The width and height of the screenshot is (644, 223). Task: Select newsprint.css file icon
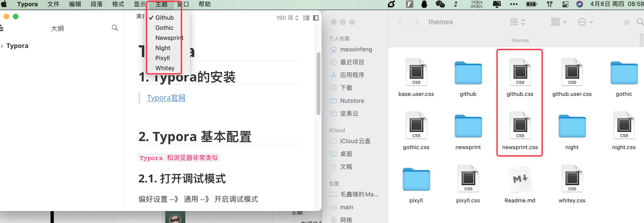pyautogui.click(x=520, y=125)
